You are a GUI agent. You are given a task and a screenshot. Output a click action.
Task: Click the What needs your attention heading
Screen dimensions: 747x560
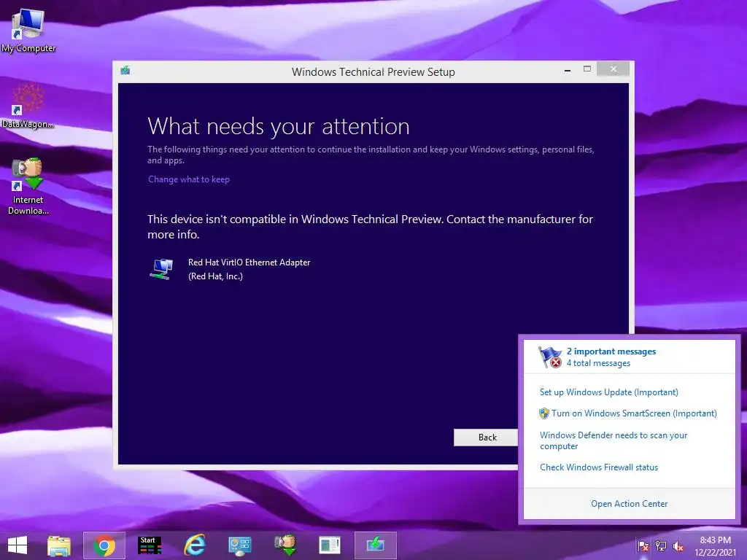[279, 127]
